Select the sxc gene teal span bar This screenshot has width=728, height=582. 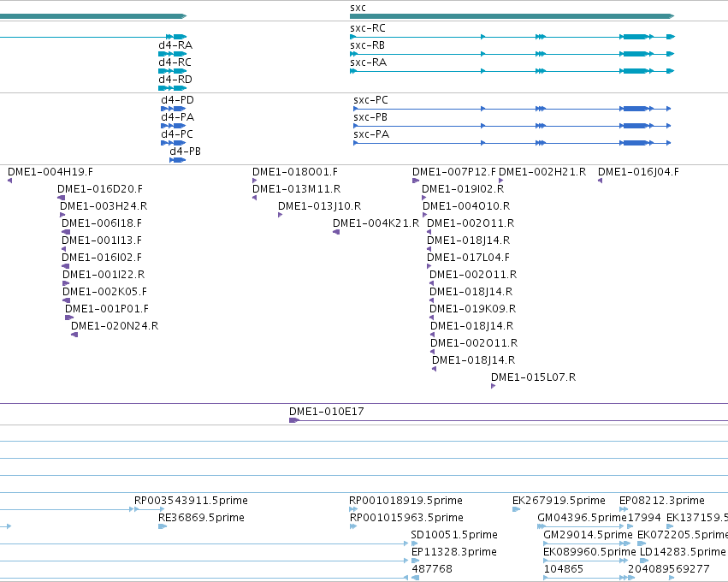(x=512, y=16)
